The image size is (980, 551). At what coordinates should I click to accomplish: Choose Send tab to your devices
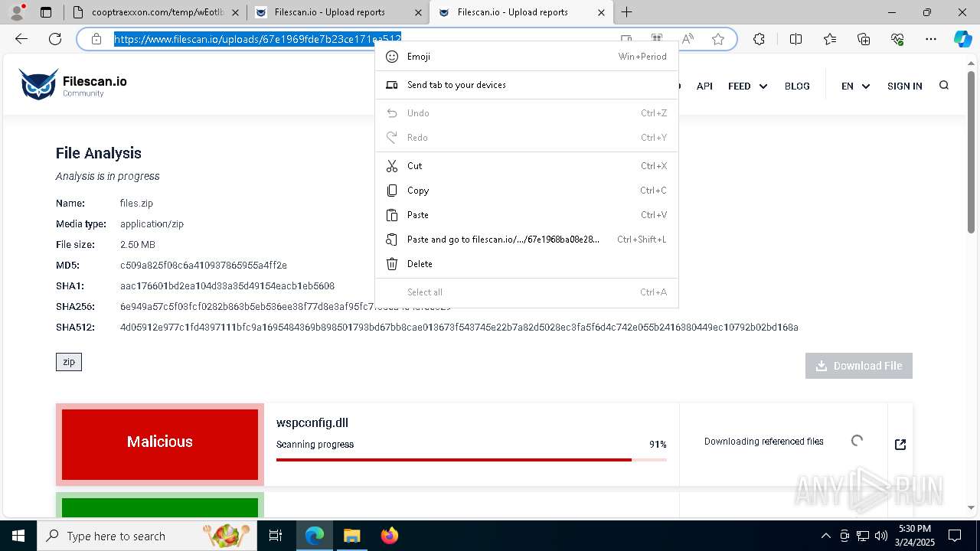pos(527,85)
